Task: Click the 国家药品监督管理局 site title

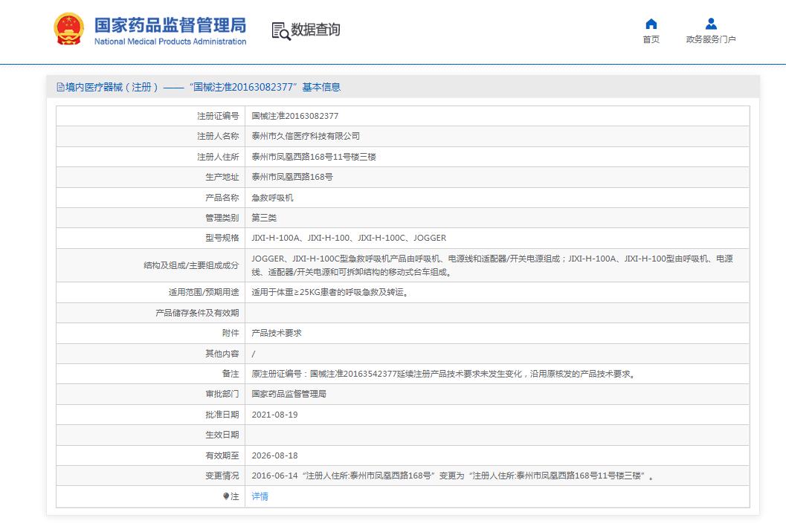Action: coord(170,25)
